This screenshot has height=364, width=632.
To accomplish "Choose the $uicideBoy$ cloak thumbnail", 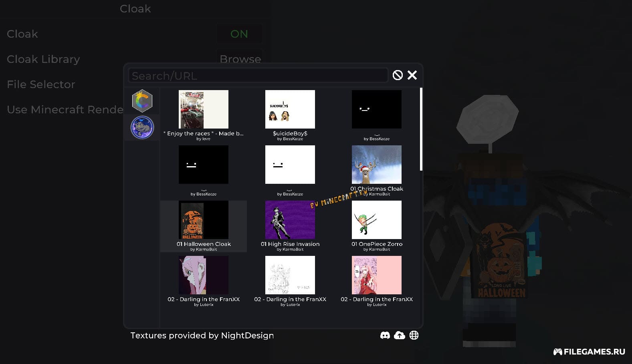I will pyautogui.click(x=290, y=109).
